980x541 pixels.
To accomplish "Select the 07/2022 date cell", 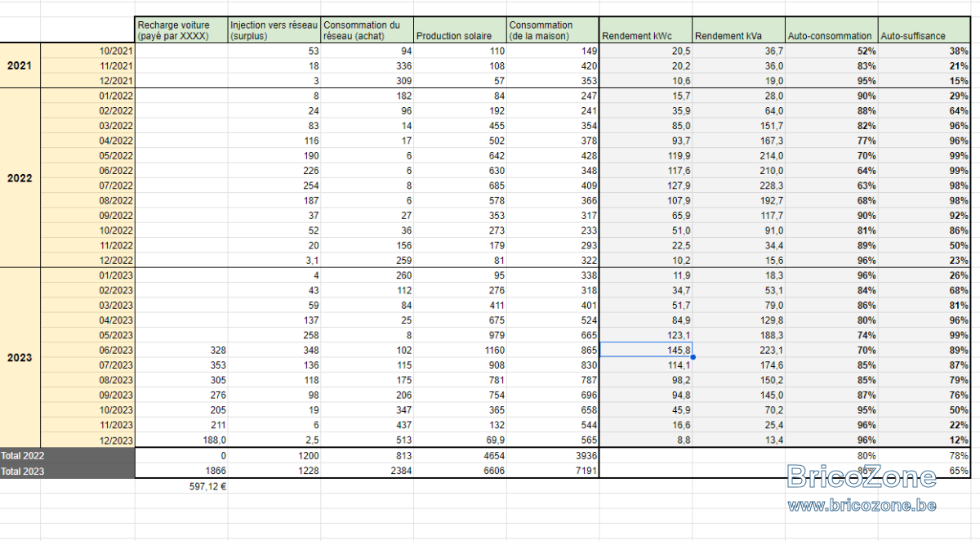I will (87, 186).
